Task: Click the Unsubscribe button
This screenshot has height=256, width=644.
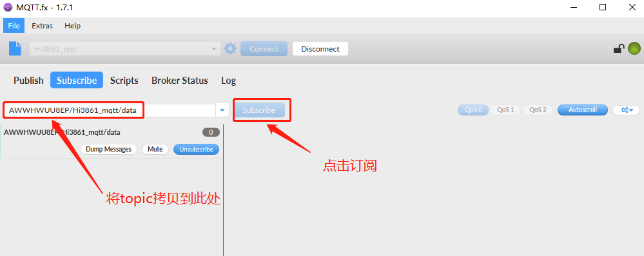Action: (197, 149)
